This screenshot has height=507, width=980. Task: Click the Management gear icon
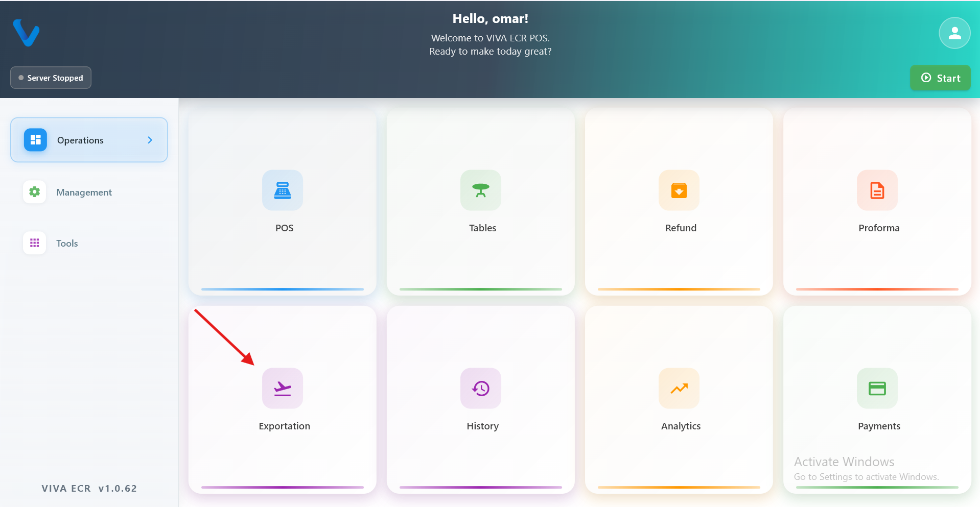35,192
